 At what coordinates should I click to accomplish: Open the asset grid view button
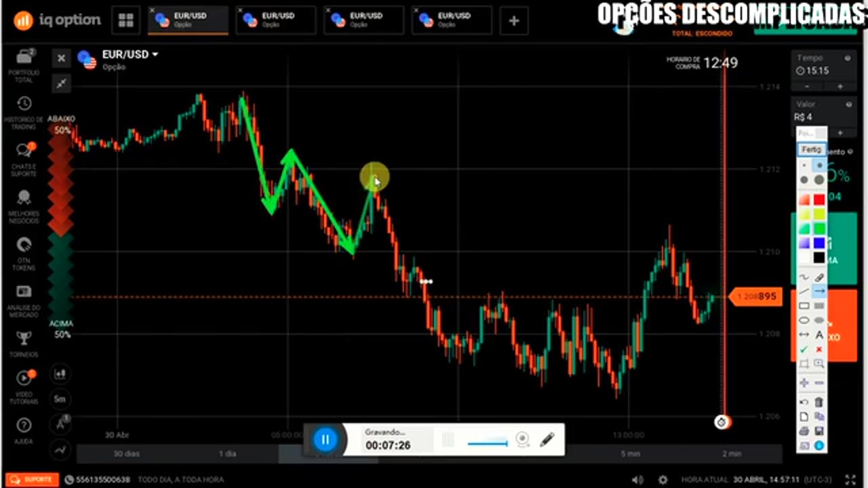click(125, 20)
